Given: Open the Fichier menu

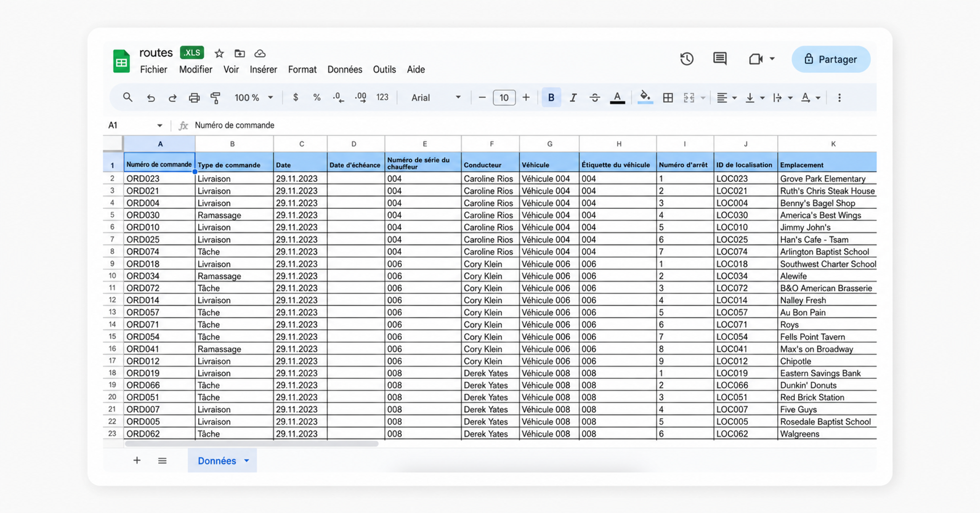Looking at the screenshot, I should tap(153, 69).
